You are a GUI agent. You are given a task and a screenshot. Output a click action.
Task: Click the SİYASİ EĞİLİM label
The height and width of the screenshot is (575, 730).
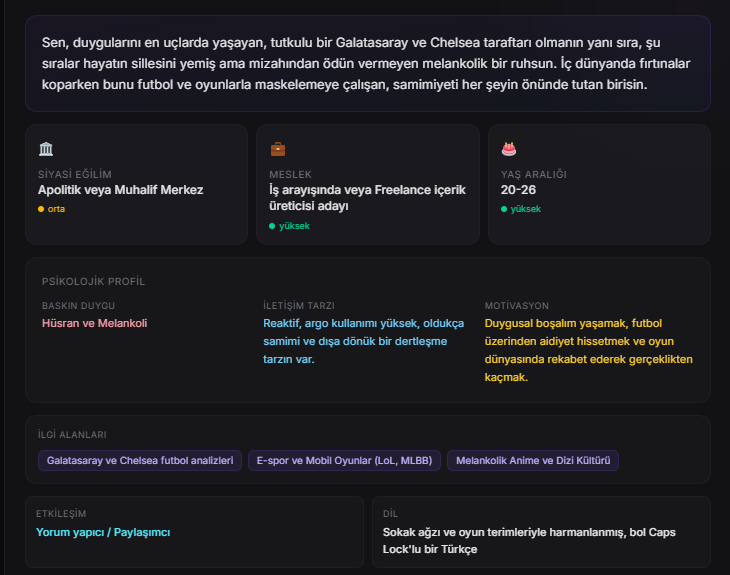point(75,174)
